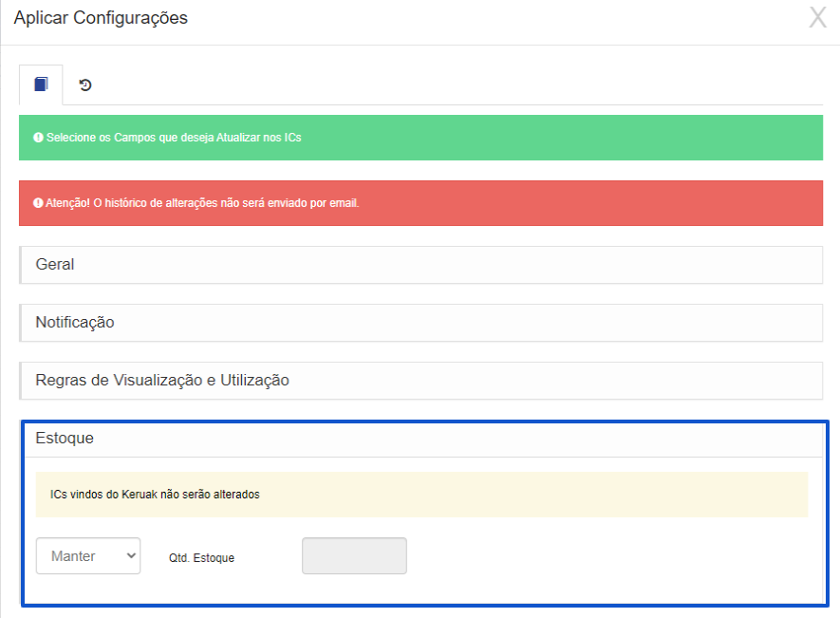Click the 'Qtd. Estoque' label
This screenshot has height=618, width=840.
(x=201, y=558)
